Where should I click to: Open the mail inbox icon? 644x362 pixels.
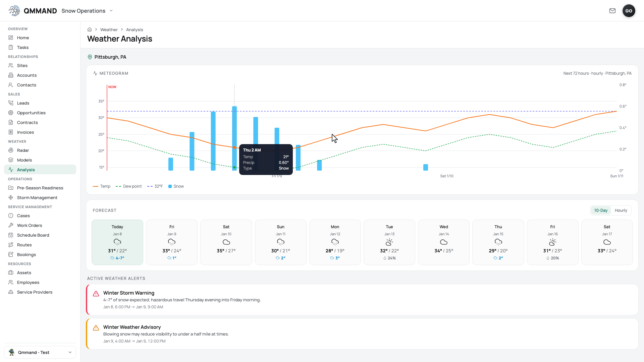[612, 11]
